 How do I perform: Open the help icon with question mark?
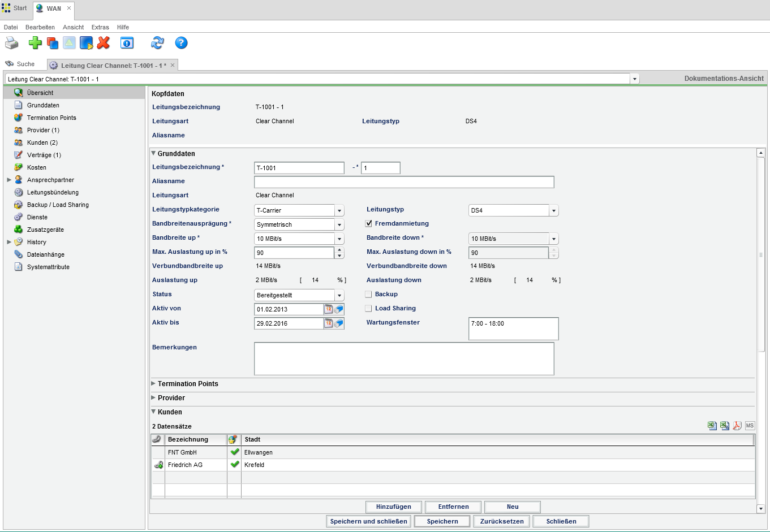point(181,43)
